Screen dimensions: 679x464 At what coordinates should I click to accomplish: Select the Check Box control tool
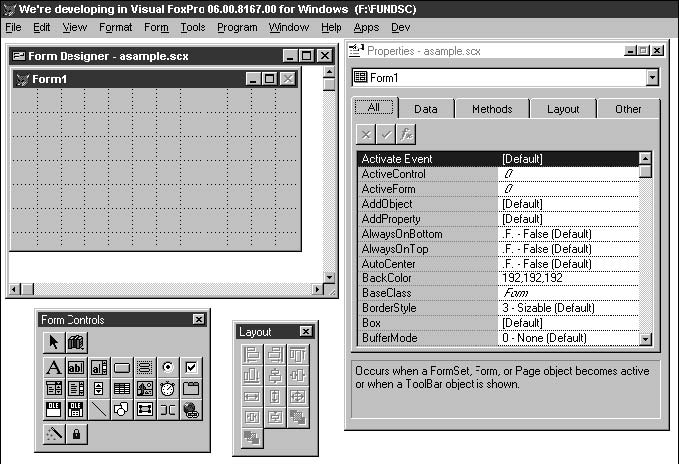tap(189, 366)
